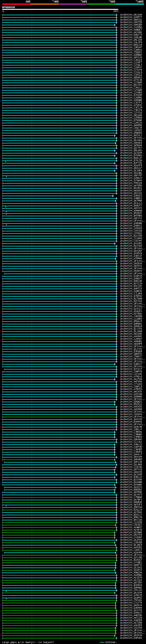Click hit name UniRef100_Q3EKG3
The height and width of the screenshot is (644, 146).
point(131,196)
